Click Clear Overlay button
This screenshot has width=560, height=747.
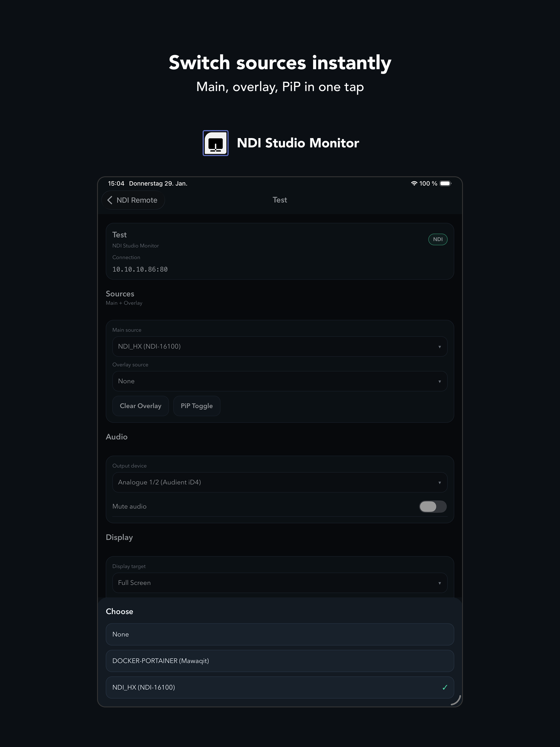[x=141, y=406]
